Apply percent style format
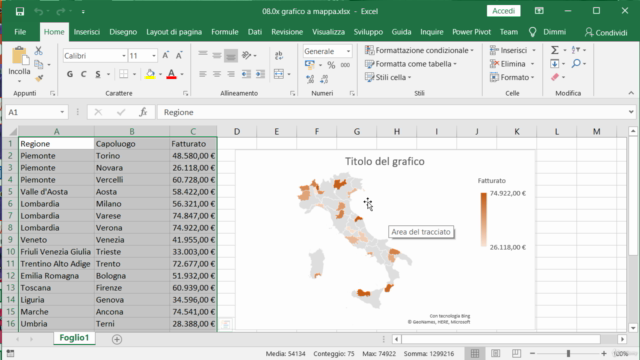Viewport: 640px width, 360px height. [x=331, y=64]
